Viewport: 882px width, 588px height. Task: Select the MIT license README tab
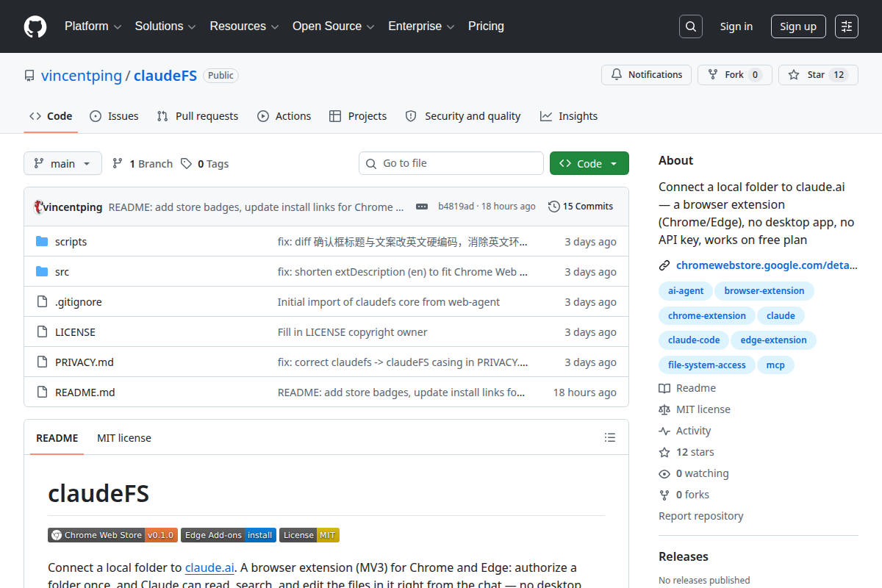click(124, 438)
